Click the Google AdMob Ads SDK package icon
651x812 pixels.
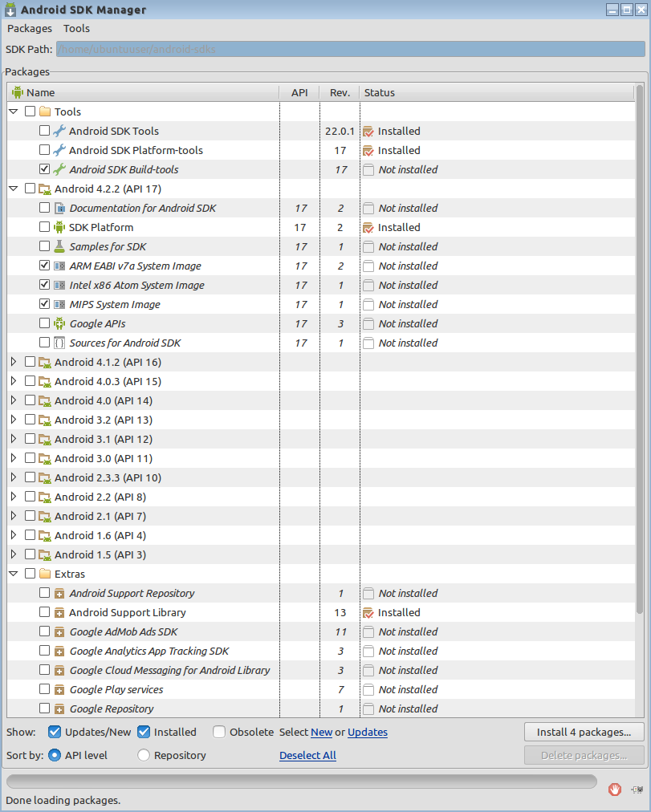[x=59, y=631]
